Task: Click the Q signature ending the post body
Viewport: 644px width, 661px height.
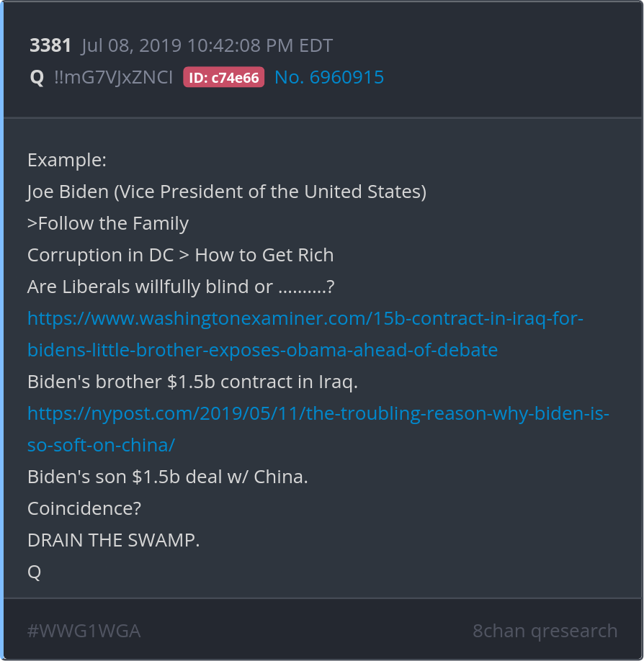Action: click(35, 572)
